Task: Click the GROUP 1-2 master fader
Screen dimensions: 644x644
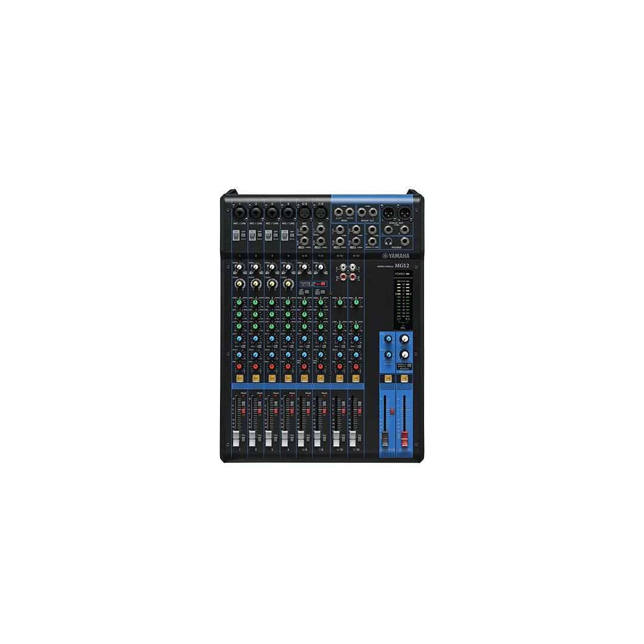Action: [385, 438]
